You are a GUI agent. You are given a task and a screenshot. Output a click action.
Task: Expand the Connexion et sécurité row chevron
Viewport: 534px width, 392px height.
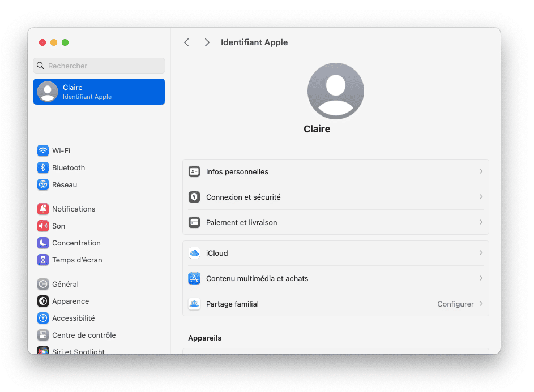point(481,197)
